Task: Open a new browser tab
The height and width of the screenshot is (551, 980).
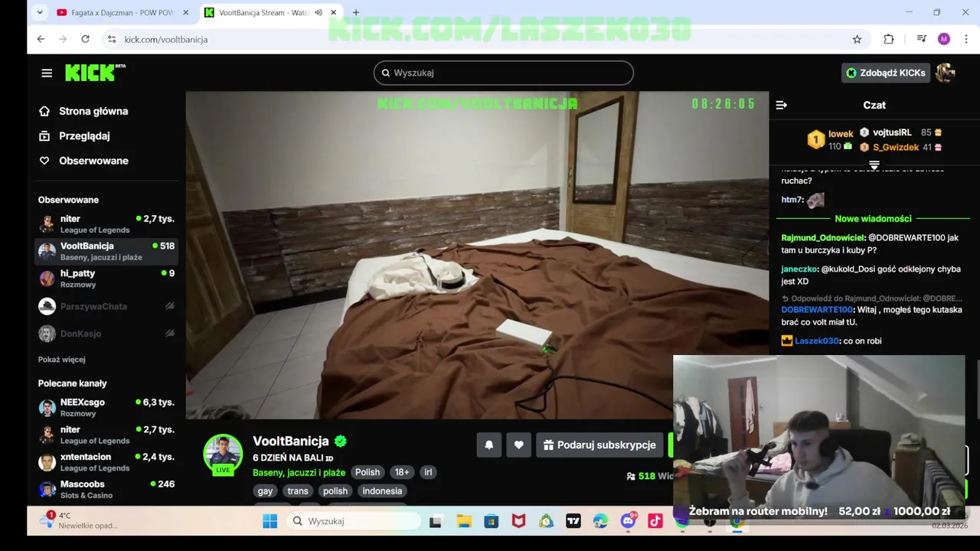Action: (x=355, y=12)
